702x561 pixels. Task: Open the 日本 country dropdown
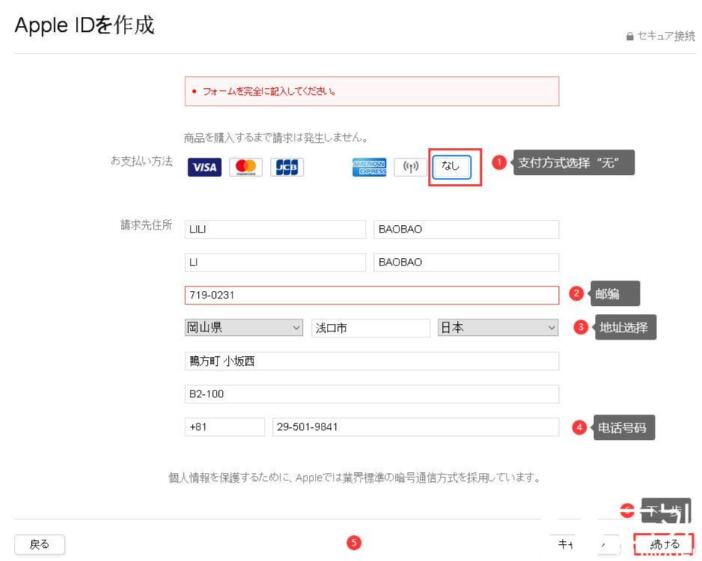tap(498, 328)
